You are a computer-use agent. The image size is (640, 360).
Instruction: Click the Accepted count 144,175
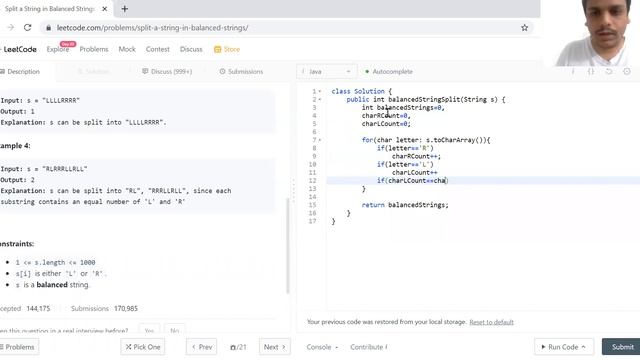click(x=38, y=309)
